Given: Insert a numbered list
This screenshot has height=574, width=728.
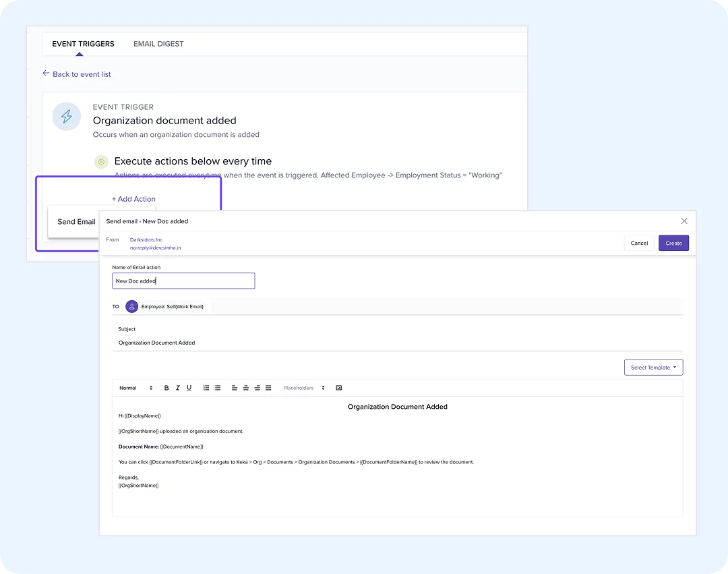Looking at the screenshot, I should (x=206, y=388).
